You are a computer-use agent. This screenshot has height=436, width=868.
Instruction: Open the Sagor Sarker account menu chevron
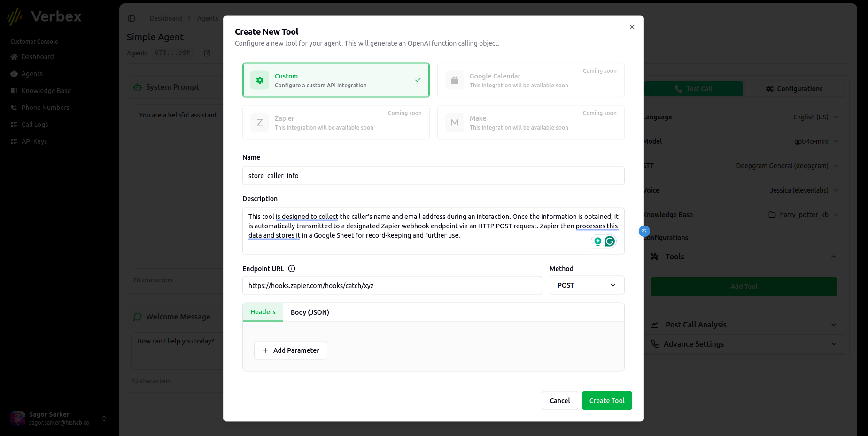[104, 419]
